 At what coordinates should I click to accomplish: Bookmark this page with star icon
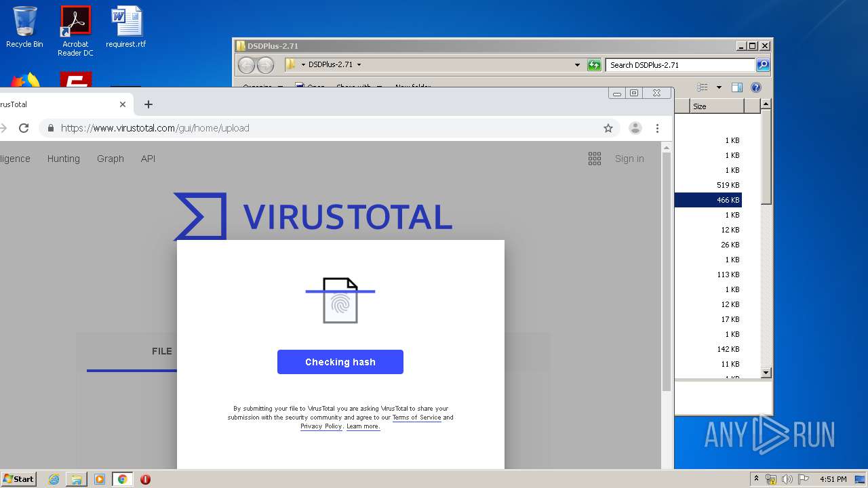point(608,128)
